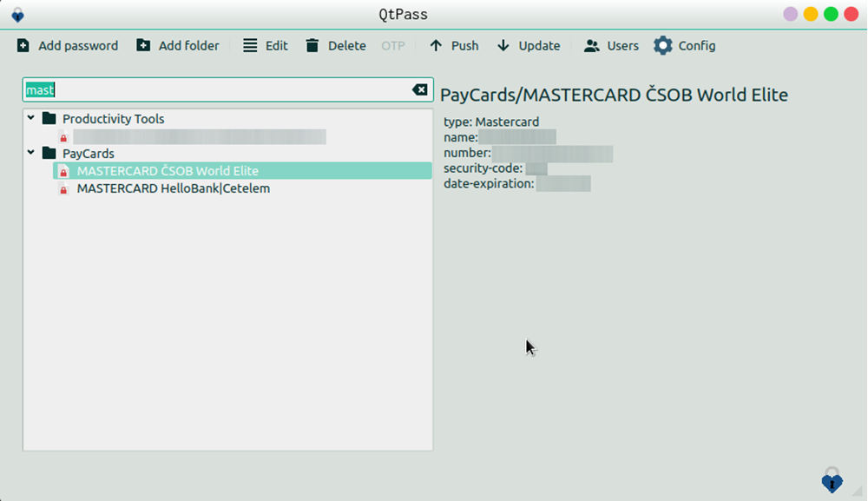
Task: Select MASTERCARD ČSOB World Elite entry
Action: 242,170
